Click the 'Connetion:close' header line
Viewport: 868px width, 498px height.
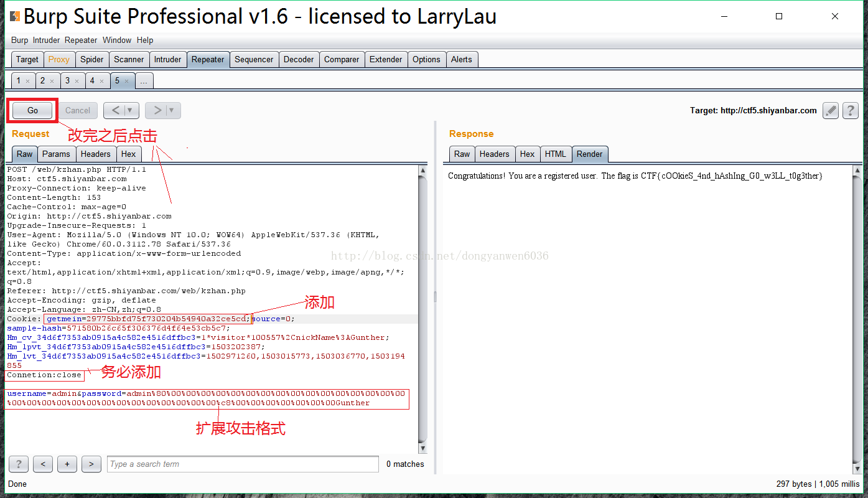click(x=44, y=375)
